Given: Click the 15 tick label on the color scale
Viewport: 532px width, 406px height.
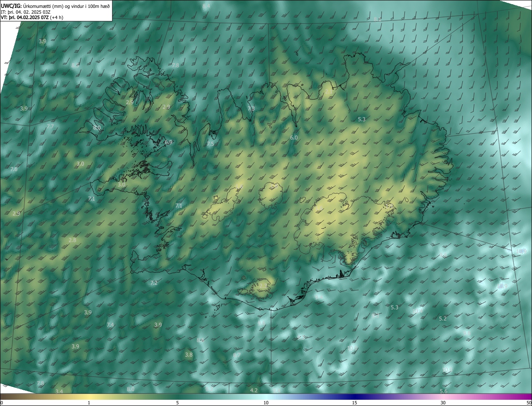Looking at the screenshot, I should click(355, 403).
